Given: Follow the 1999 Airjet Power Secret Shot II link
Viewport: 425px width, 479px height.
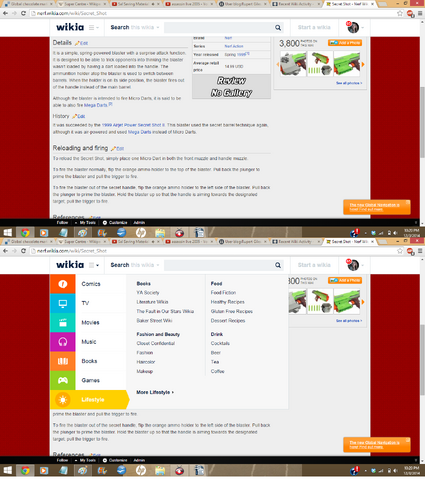Looking at the screenshot, I should pyautogui.click(x=133, y=125).
